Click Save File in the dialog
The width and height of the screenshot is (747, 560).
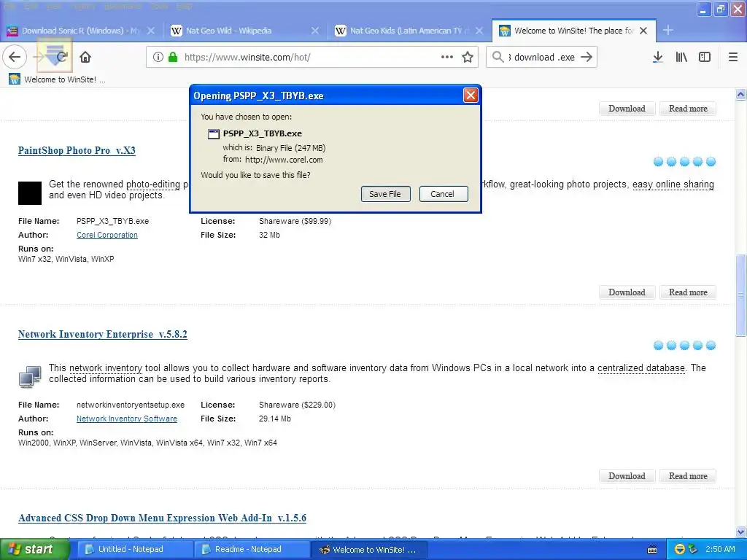pyautogui.click(x=385, y=194)
